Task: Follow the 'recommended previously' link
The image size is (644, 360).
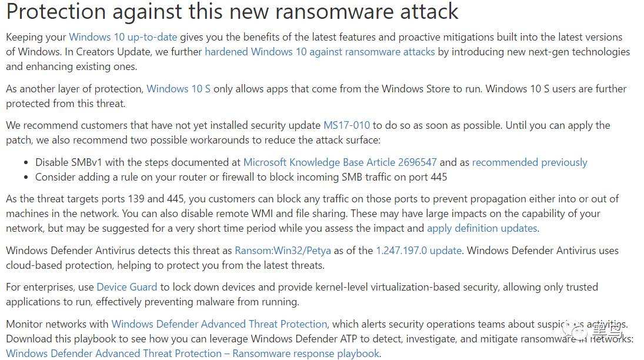Action: pos(529,162)
